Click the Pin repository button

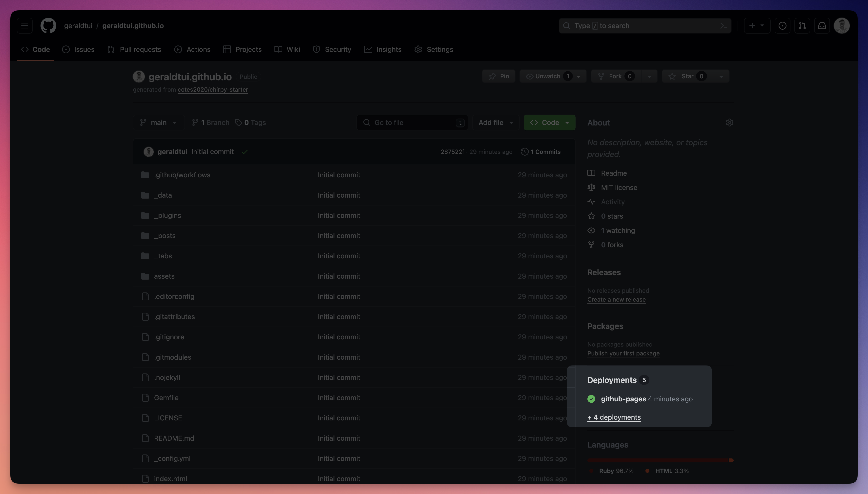click(498, 76)
